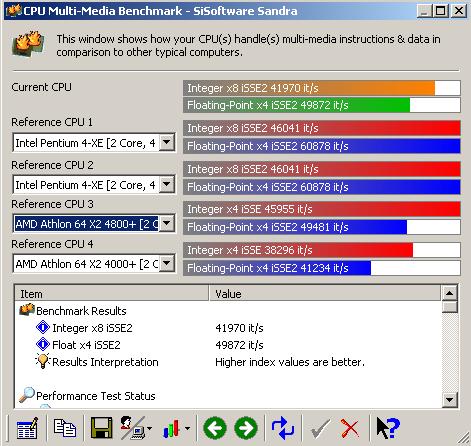Click the Reference CPU 4 label
This screenshot has width=471, height=446.
coord(52,244)
